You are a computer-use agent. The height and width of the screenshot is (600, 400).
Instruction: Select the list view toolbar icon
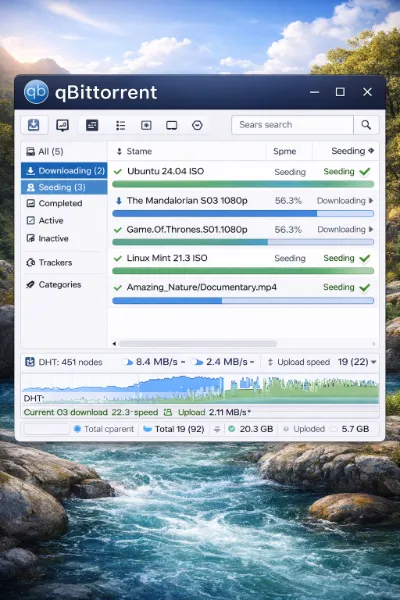tap(121, 125)
